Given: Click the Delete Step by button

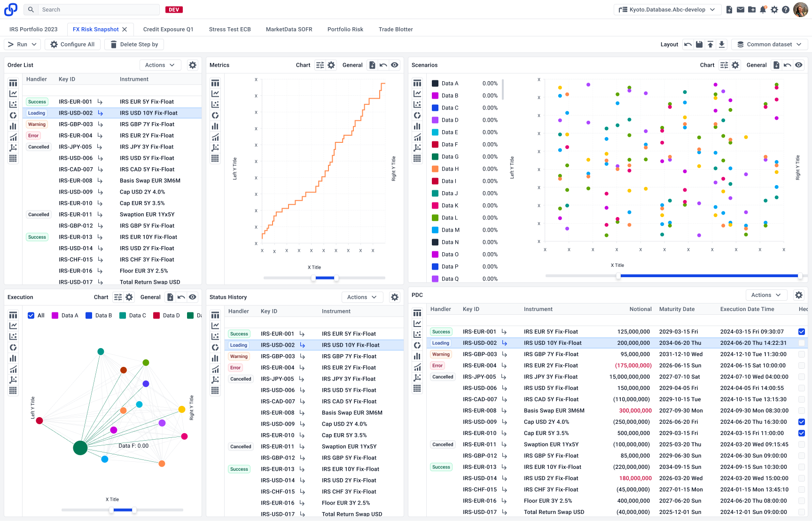Looking at the screenshot, I should pyautogui.click(x=134, y=44).
